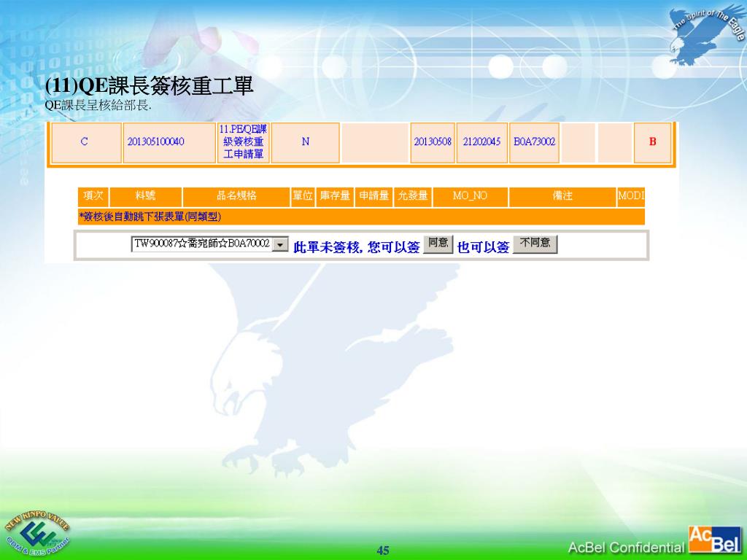This screenshot has width=747, height=560.
Task: Click the N status cell
Action: [306, 142]
